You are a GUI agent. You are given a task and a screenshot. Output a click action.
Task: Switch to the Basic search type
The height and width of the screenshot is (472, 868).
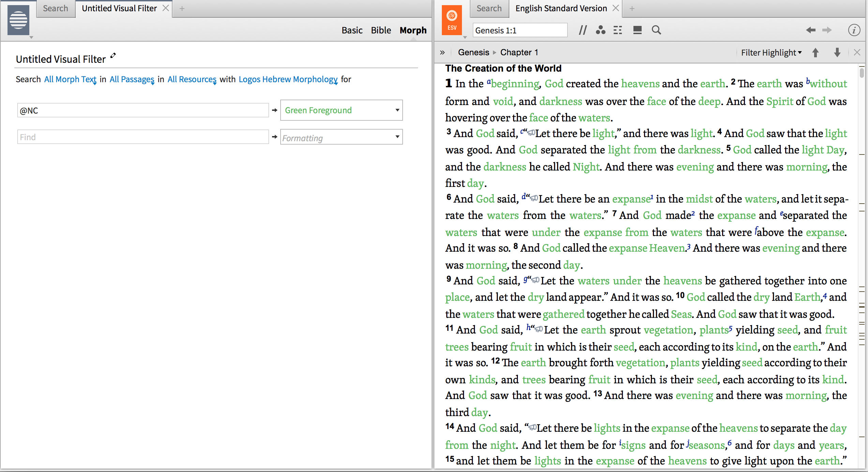coord(352,30)
